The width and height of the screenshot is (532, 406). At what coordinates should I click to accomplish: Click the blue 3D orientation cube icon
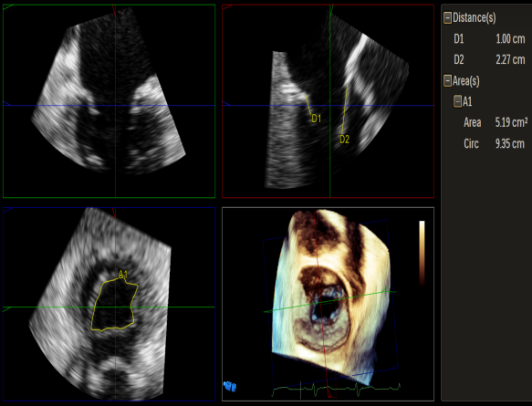(230, 386)
